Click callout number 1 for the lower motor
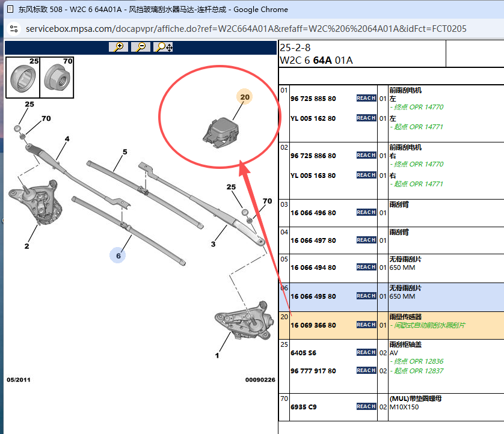 click(x=217, y=355)
